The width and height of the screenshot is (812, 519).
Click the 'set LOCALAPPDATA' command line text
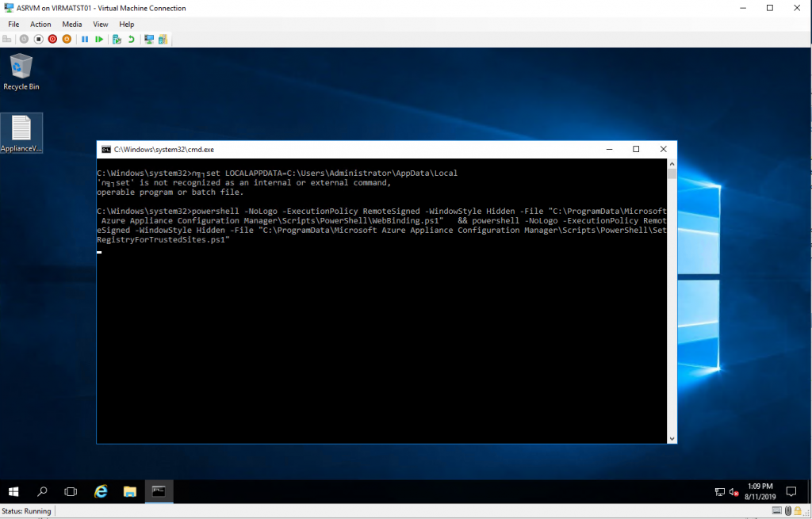pos(332,173)
